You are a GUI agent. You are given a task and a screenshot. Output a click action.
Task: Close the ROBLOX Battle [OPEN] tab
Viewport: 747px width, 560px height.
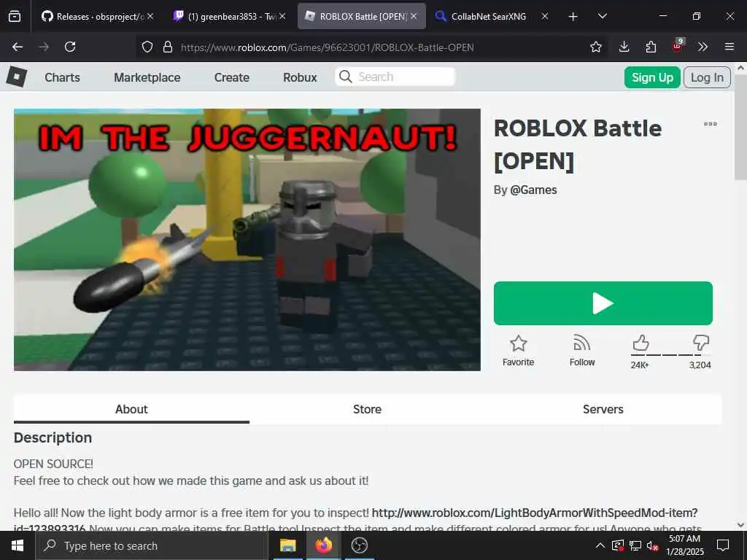(414, 16)
